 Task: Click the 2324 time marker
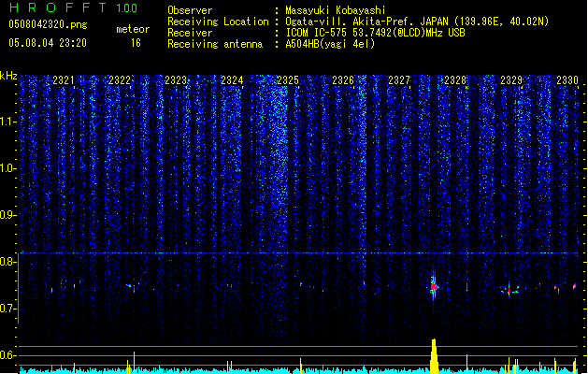coord(232,80)
